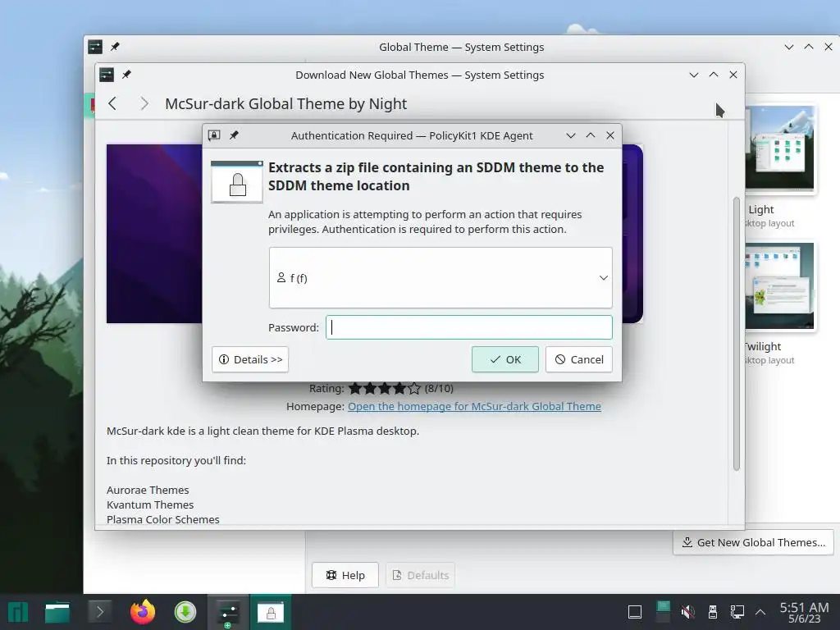Screen dimensions: 840x630
Task: Open file manager from taskbar
Action: [x=57, y=612]
